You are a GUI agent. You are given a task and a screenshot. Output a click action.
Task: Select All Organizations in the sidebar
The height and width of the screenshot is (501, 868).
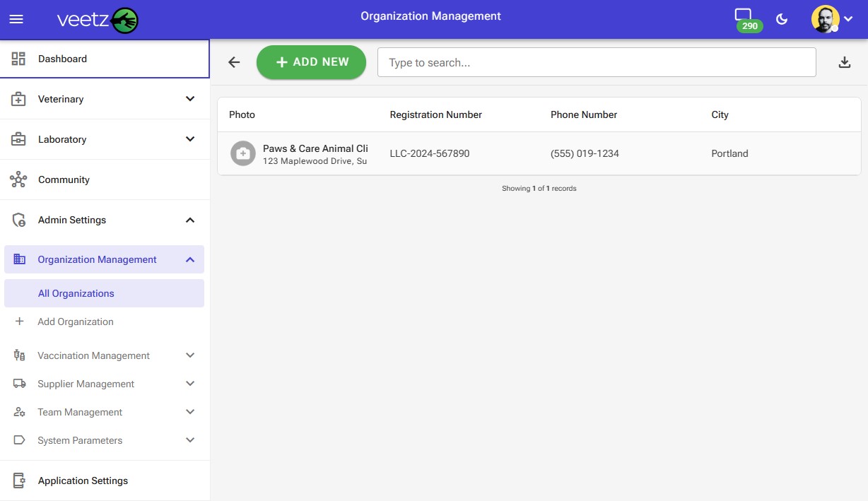pos(76,293)
